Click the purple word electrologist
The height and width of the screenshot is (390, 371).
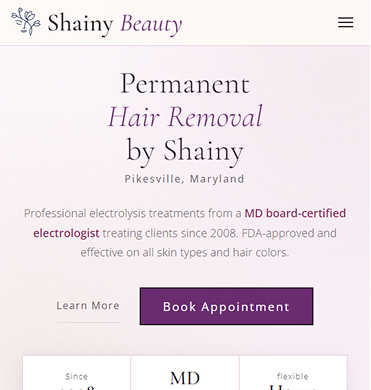click(x=66, y=233)
